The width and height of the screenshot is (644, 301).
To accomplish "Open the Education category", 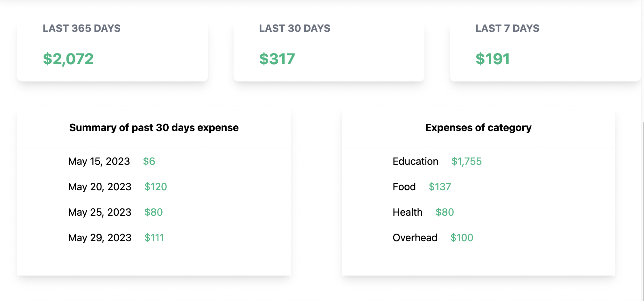I will tap(415, 161).
